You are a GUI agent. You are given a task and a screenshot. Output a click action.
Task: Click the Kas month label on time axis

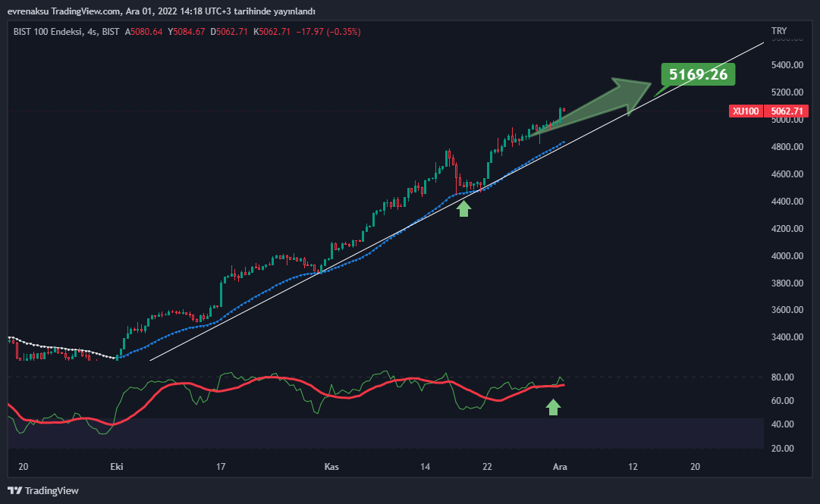(331, 466)
